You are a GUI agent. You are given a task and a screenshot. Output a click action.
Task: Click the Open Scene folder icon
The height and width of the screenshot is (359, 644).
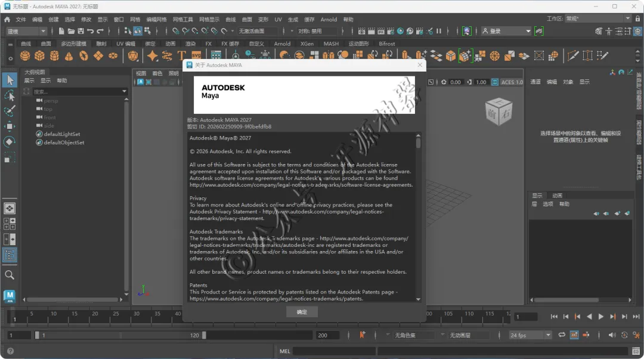click(x=71, y=31)
